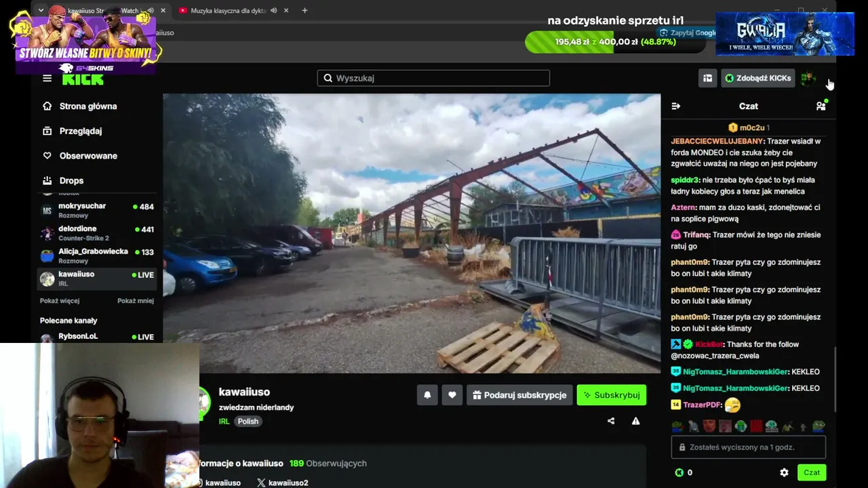The width and height of the screenshot is (868, 488).
Task: Mute the kawaiiuso tab audio icon
Action: point(151,11)
